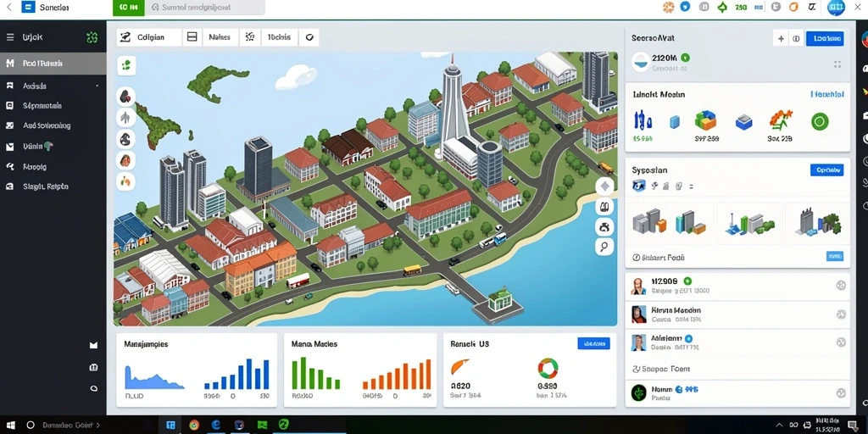Open the hamburger menu next to Urjok
868x434 pixels.
pyautogui.click(x=10, y=37)
